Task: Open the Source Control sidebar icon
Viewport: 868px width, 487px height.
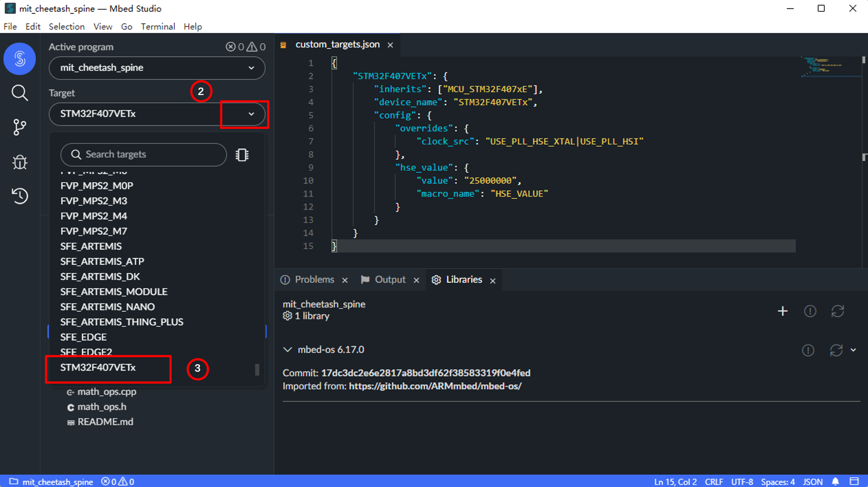Action: pos(19,128)
